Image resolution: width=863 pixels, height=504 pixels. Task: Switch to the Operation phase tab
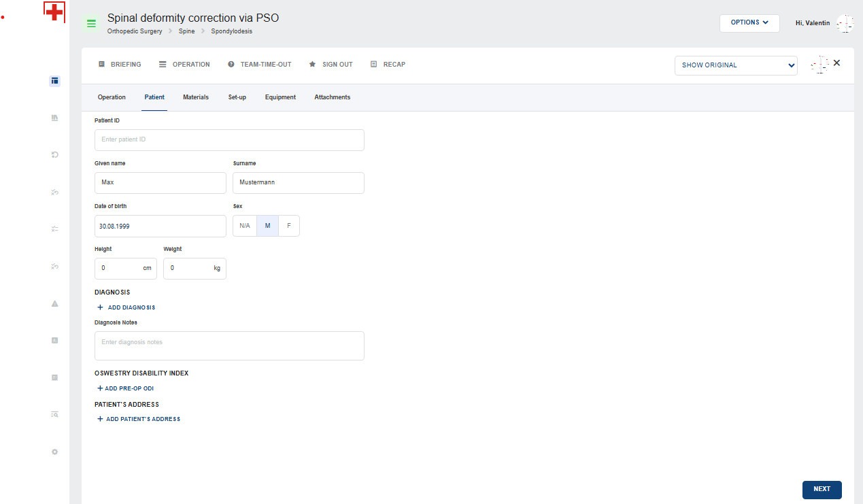click(x=184, y=65)
